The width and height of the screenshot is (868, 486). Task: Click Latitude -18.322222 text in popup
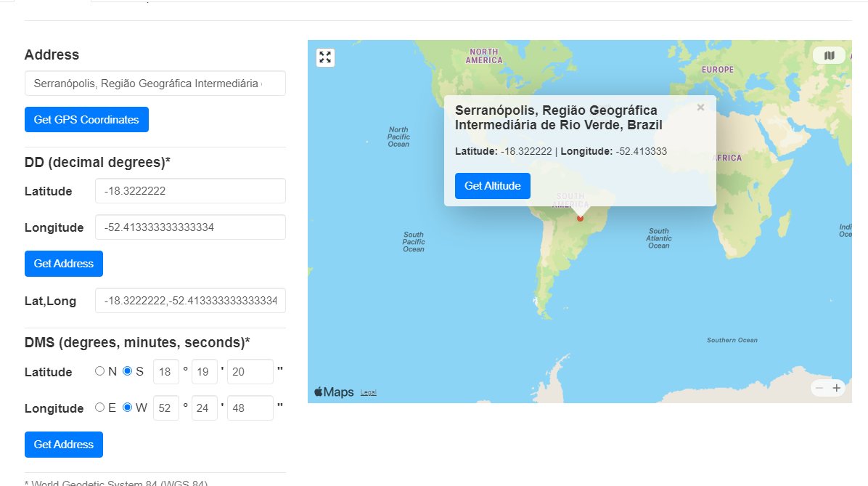click(503, 151)
